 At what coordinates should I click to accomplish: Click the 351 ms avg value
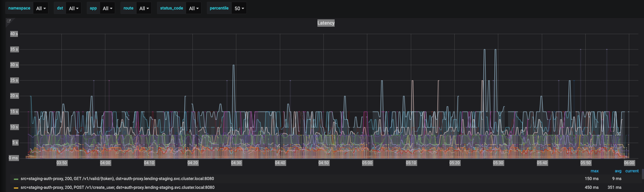pos(615,187)
